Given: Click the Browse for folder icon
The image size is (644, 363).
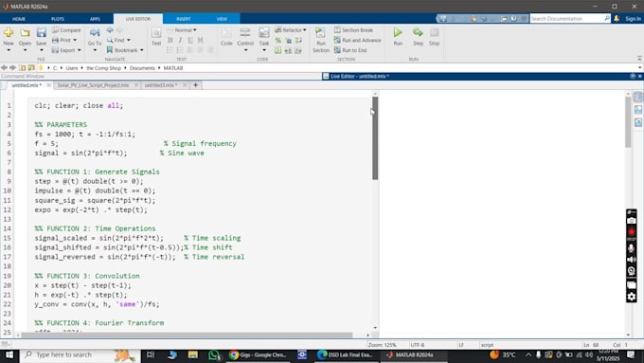Looking at the screenshot, I should pyautogui.click(x=31, y=68).
